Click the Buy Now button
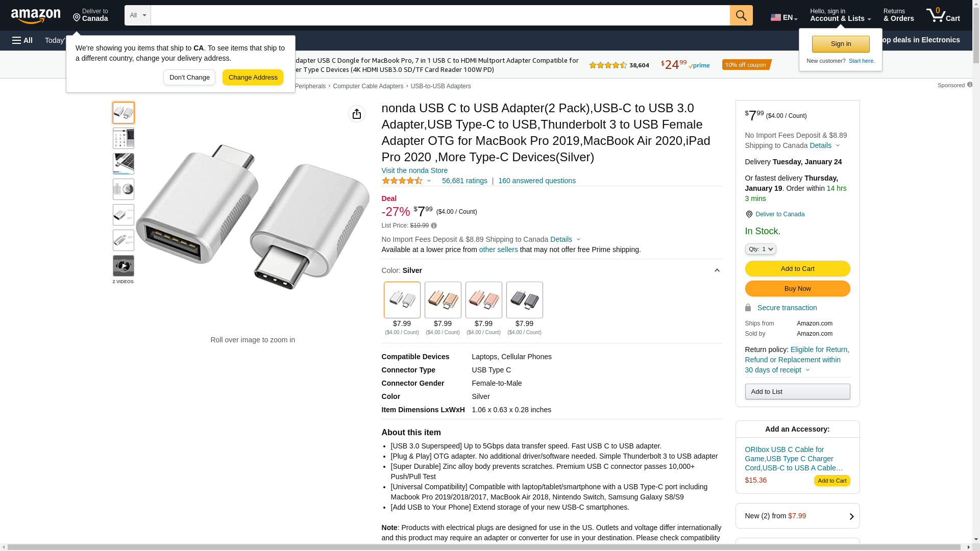This screenshot has height=551, width=980. coord(797,289)
